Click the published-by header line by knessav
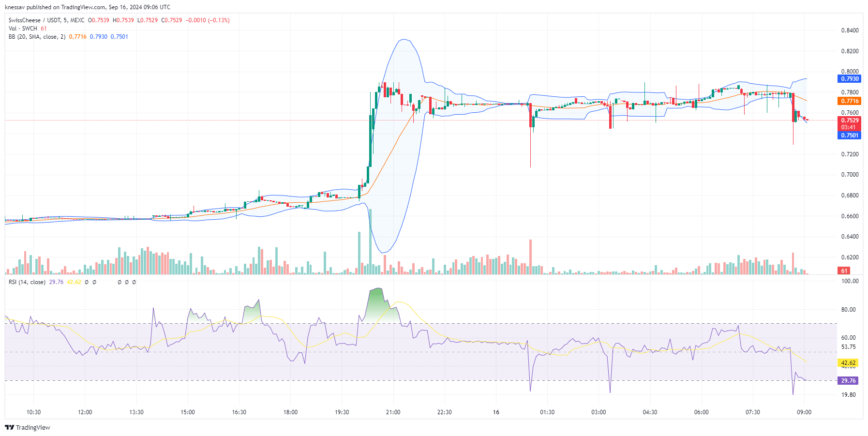This screenshot has height=436, width=868. 88,7
